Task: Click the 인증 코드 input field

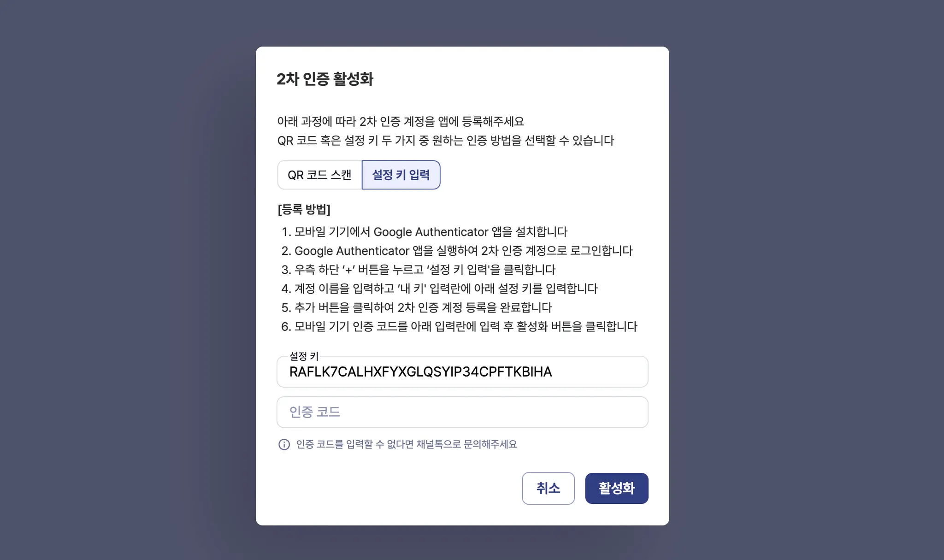Action: pos(462,412)
